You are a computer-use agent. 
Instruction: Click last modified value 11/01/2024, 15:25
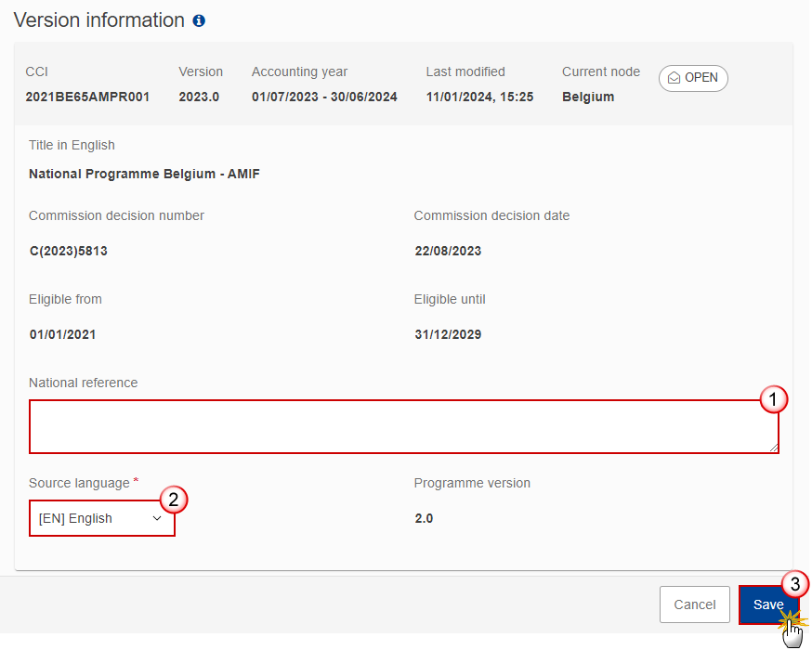click(479, 97)
